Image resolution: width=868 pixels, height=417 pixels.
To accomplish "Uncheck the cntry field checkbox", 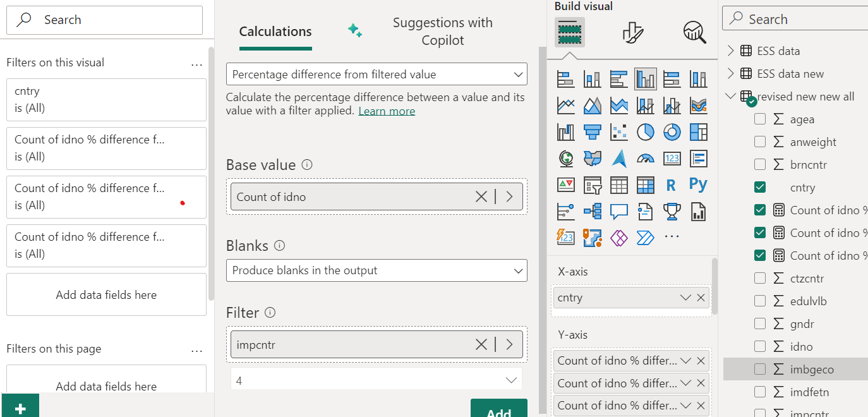I will pyautogui.click(x=760, y=187).
